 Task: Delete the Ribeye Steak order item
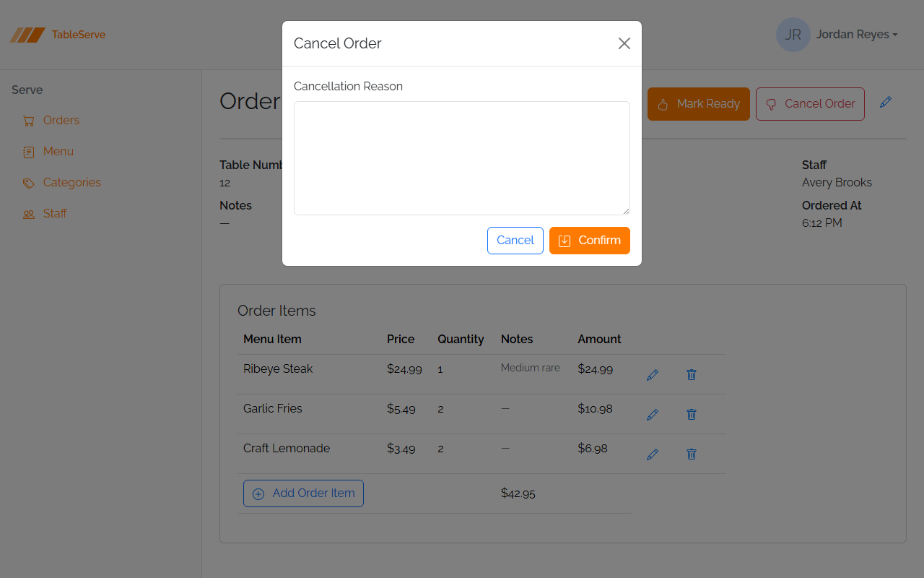pos(692,375)
